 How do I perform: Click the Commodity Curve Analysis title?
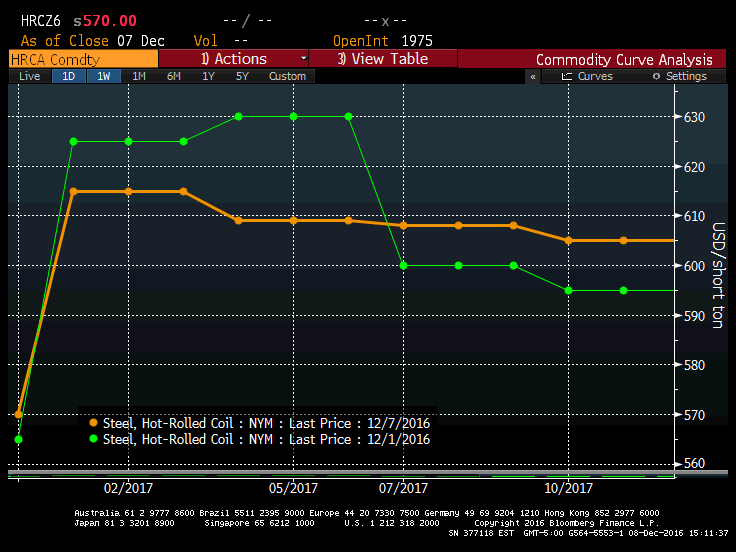[x=624, y=59]
